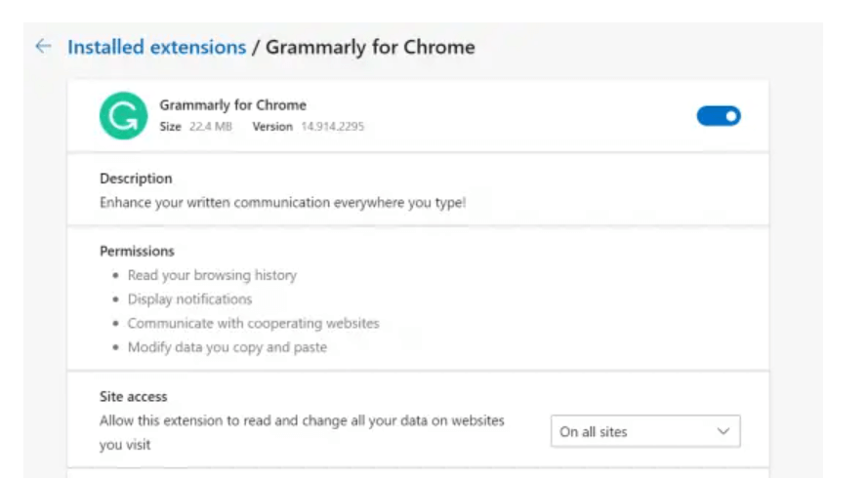The height and width of the screenshot is (478, 868).
Task: Click 'Read your browsing history' permission
Action: pyautogui.click(x=212, y=275)
